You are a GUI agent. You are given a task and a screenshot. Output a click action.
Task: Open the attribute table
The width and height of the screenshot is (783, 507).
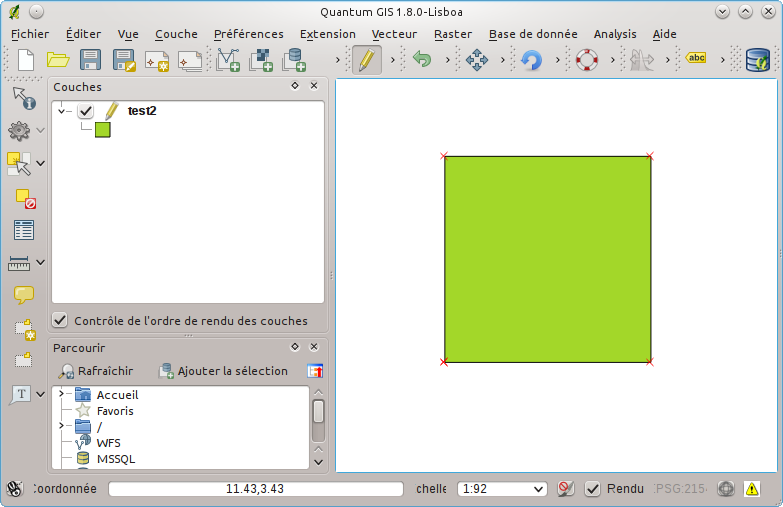click(x=24, y=230)
